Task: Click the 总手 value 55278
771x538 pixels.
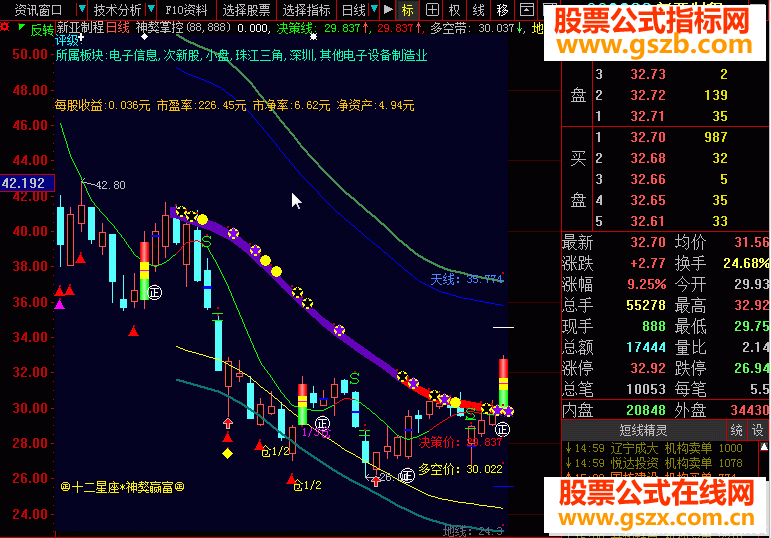Action: tap(646, 305)
